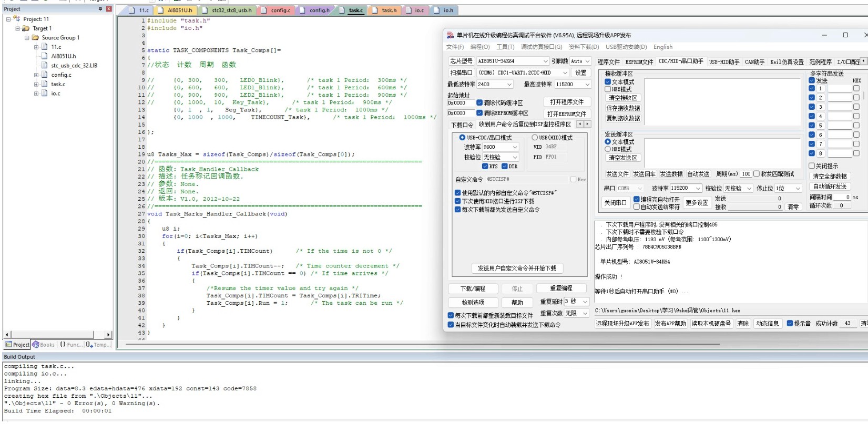Open the Books tab icon in the bottom panel
868x424 pixels.
click(x=36, y=345)
